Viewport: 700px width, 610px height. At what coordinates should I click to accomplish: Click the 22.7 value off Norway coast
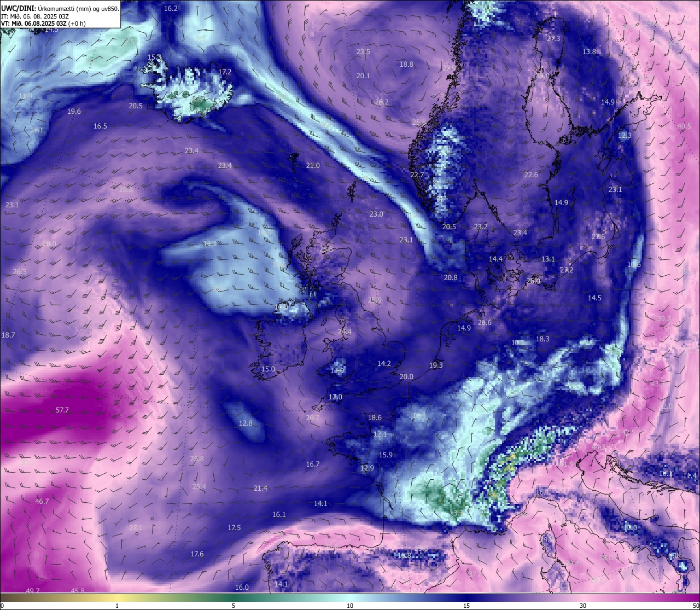417,175
